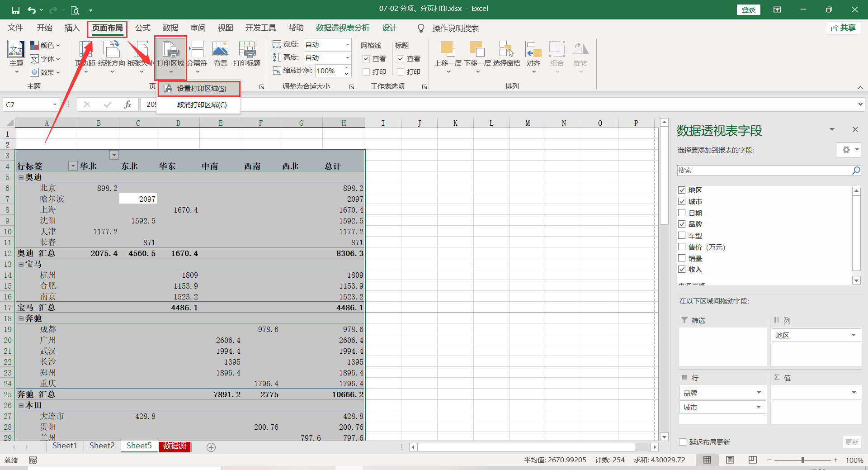Toggle Headings Print (打印) checkbox
868x470 pixels.
pyautogui.click(x=401, y=72)
